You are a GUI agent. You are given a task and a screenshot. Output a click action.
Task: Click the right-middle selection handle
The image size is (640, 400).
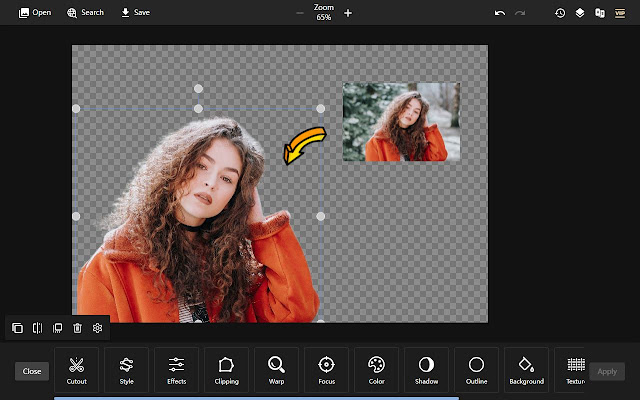coord(320,216)
